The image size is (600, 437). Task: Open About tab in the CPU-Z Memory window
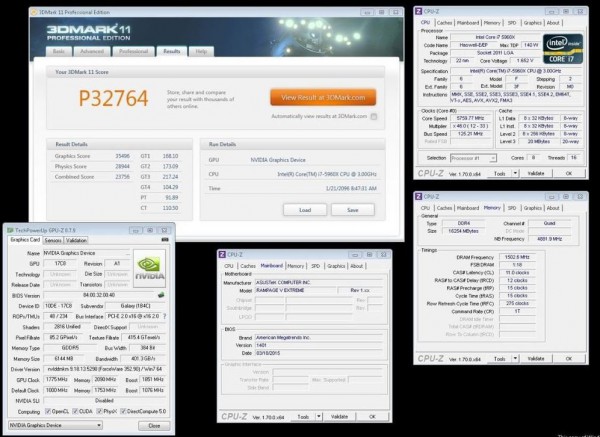coord(553,208)
